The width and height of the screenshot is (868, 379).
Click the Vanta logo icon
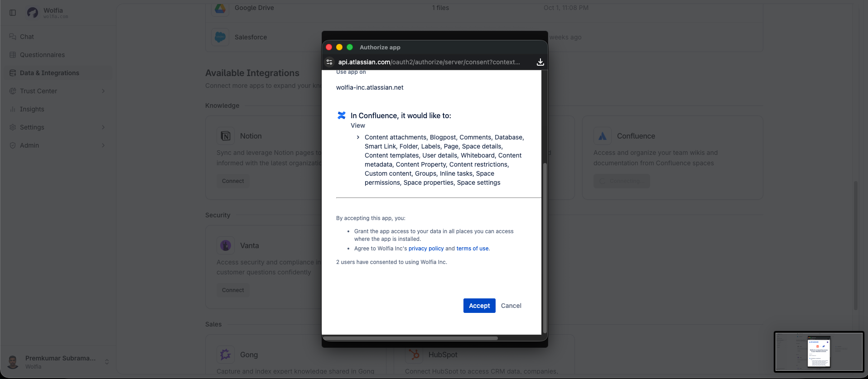226,245
